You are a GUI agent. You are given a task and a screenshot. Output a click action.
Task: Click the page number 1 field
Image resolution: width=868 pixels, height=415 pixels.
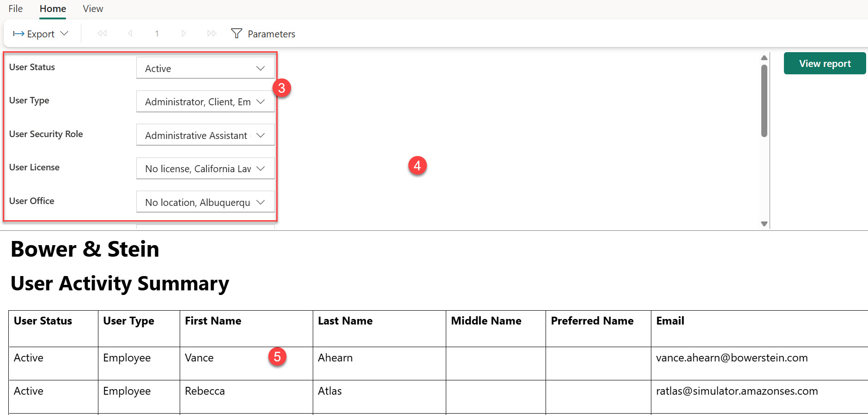pyautogui.click(x=157, y=34)
